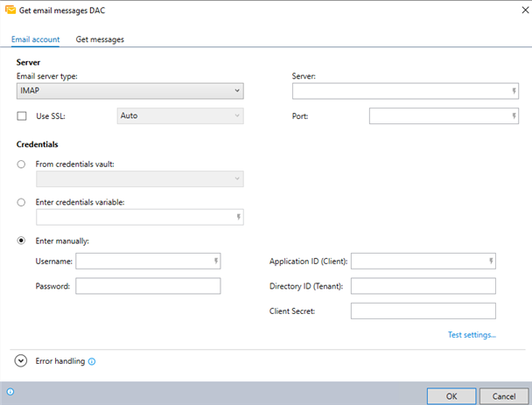Click the Test settings link
This screenshot has width=532, height=405.
tap(472, 334)
